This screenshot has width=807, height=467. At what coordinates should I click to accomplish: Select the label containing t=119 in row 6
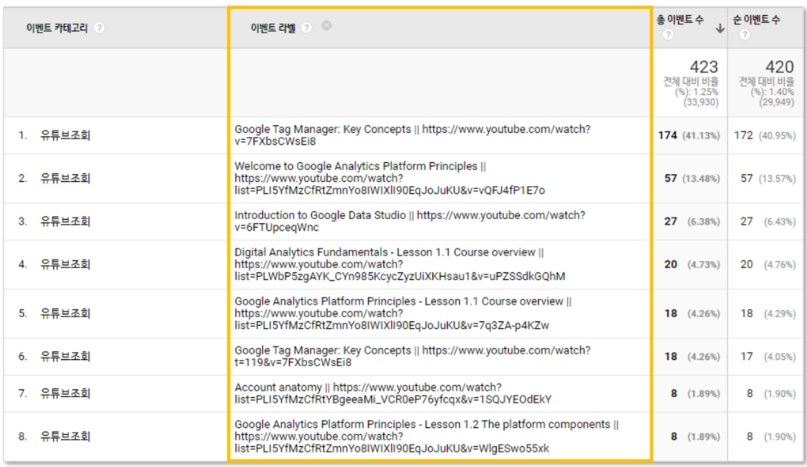point(413,356)
